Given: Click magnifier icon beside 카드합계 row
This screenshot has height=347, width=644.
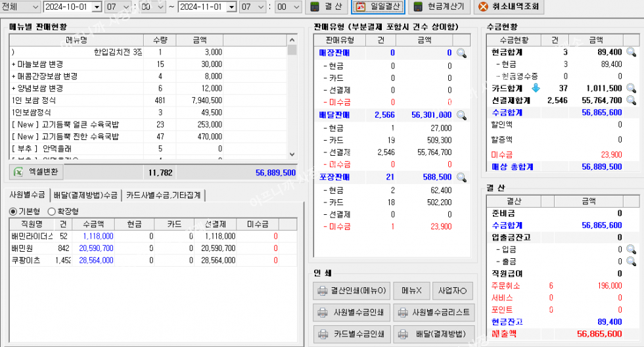Looking at the screenshot, I should [631, 88].
